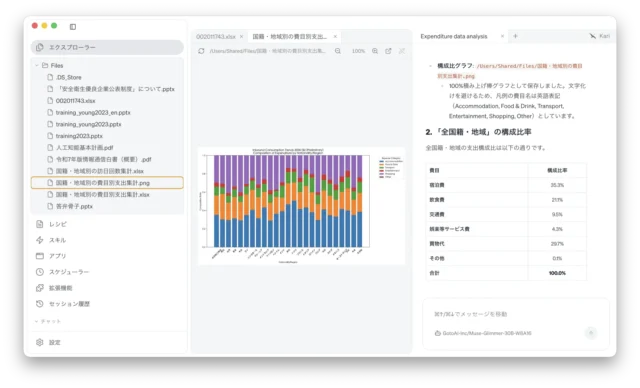Click the 100% zoom level
This screenshot has width=640, height=388.
(x=358, y=51)
